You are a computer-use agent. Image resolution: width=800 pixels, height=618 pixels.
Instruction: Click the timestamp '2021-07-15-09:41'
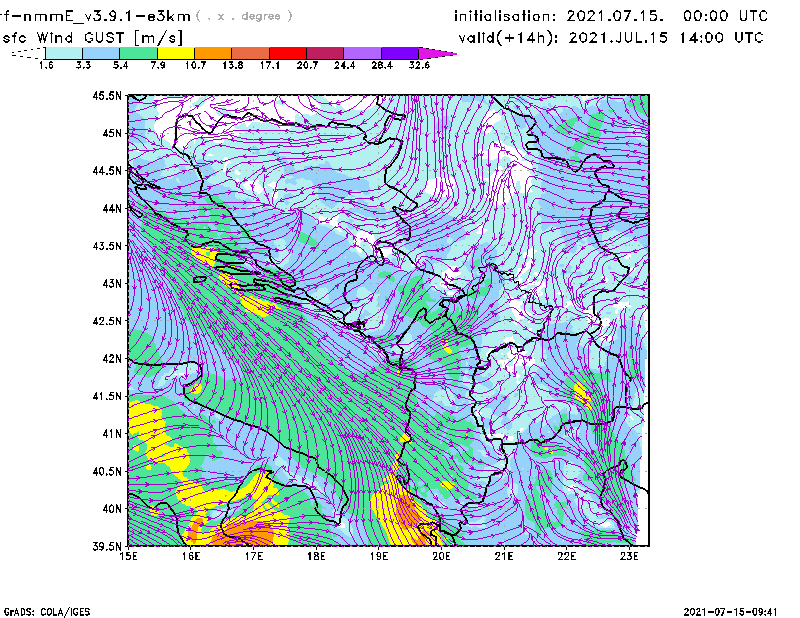731,611
